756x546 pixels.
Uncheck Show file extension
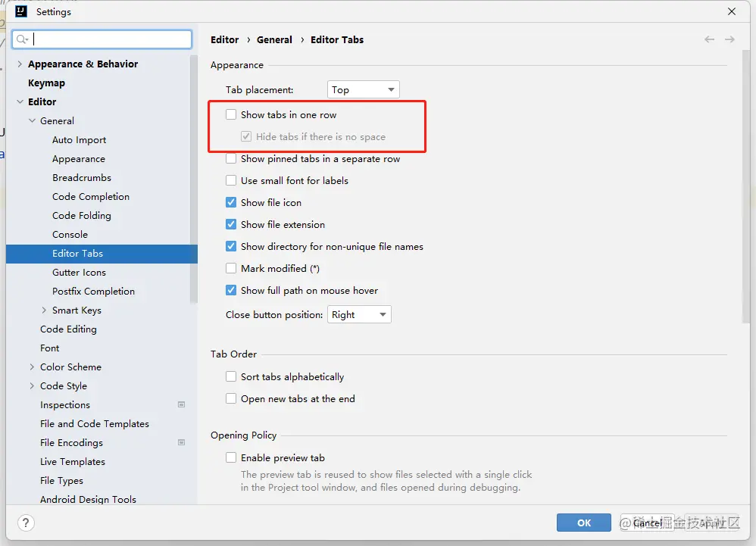point(231,225)
